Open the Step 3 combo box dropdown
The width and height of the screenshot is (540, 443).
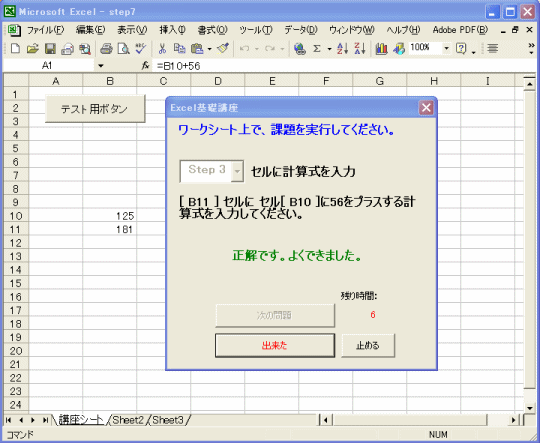pos(237,171)
